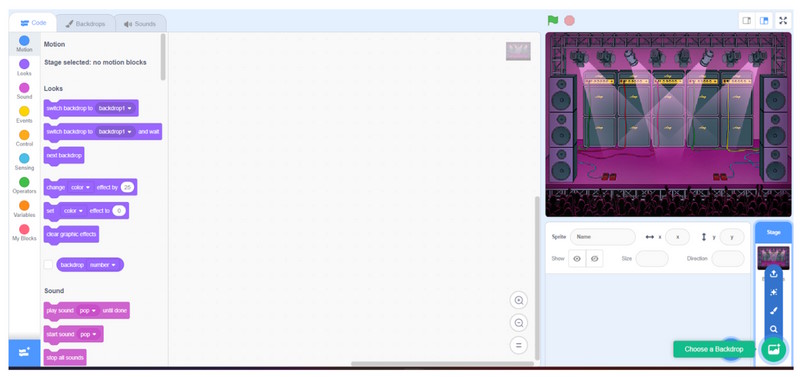Select the My Blocks category circle

pos(24,229)
